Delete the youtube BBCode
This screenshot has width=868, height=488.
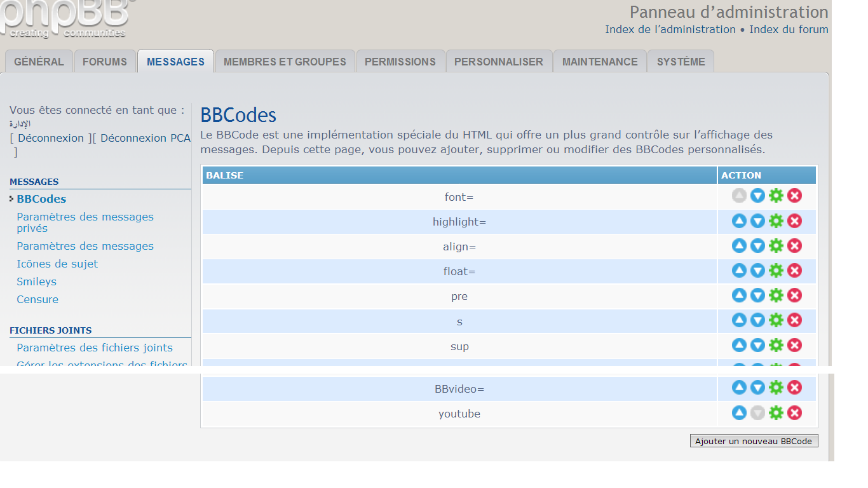tap(794, 413)
